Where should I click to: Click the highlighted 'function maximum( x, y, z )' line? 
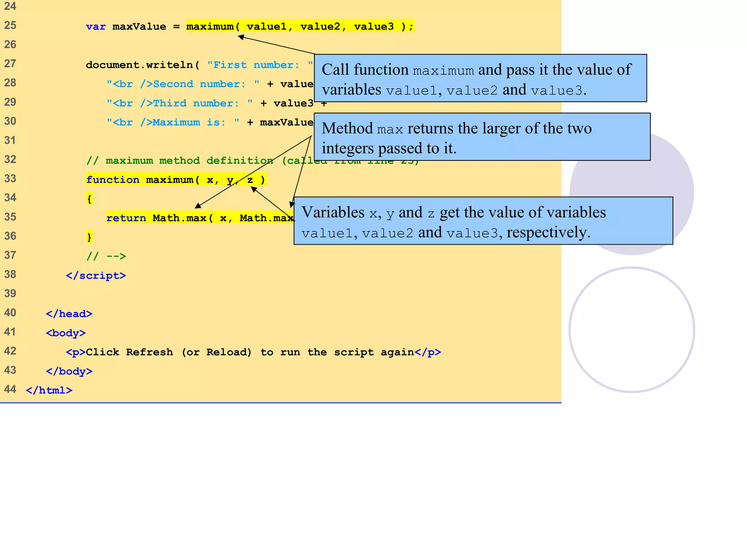(176, 180)
